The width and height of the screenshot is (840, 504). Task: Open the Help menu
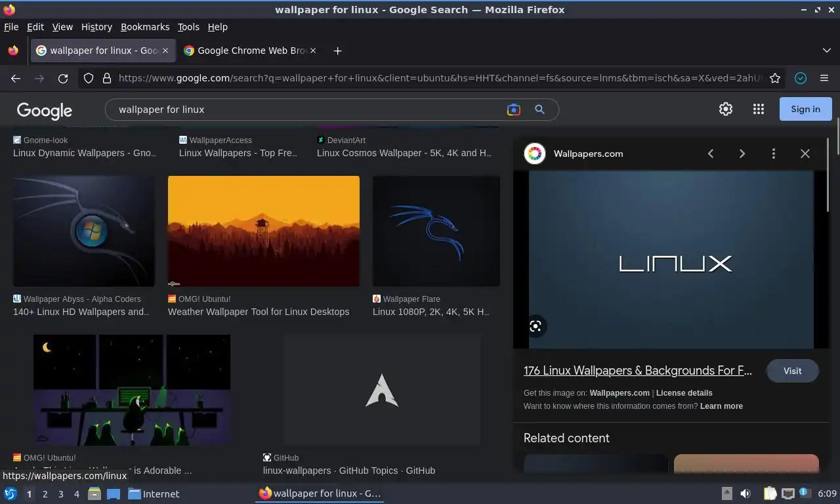(218, 27)
